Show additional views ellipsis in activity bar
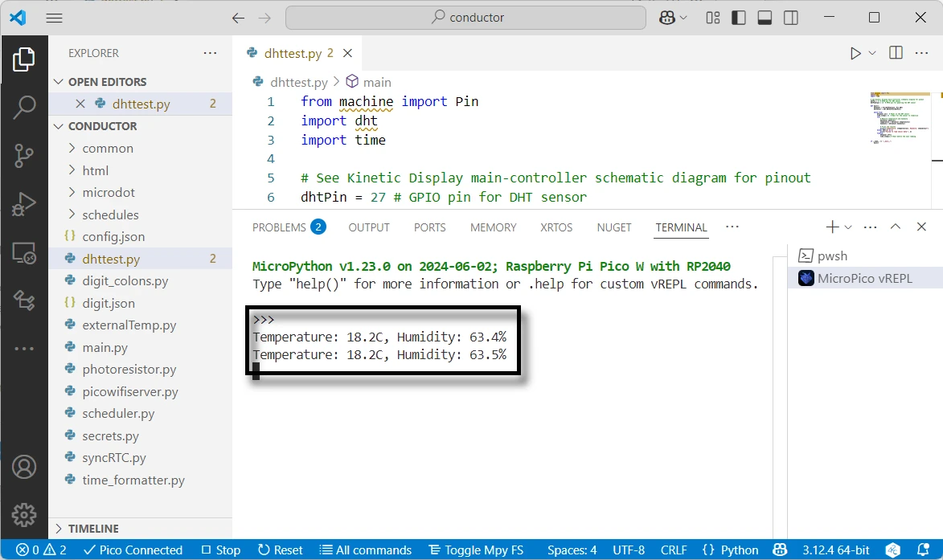 coord(24,349)
